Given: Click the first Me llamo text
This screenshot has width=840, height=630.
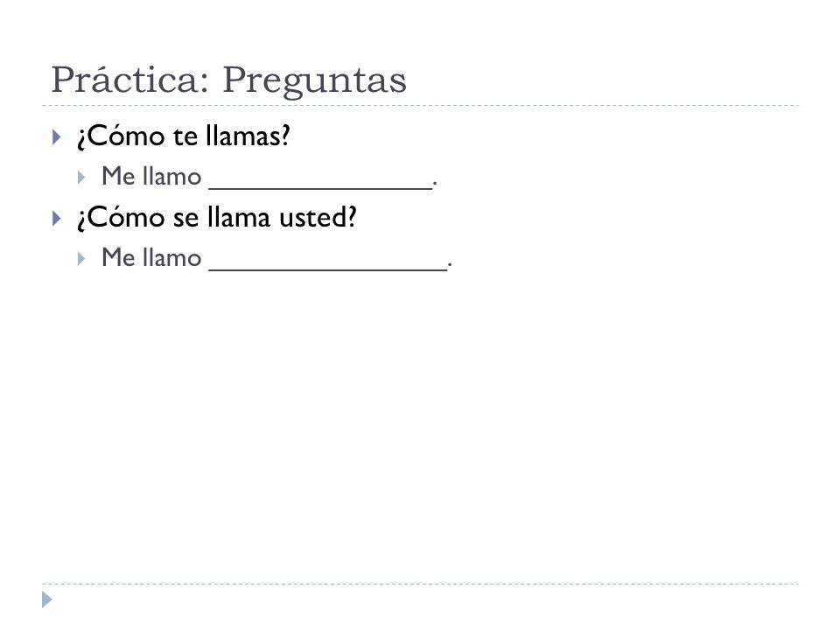Looking at the screenshot, I should click(x=151, y=176).
